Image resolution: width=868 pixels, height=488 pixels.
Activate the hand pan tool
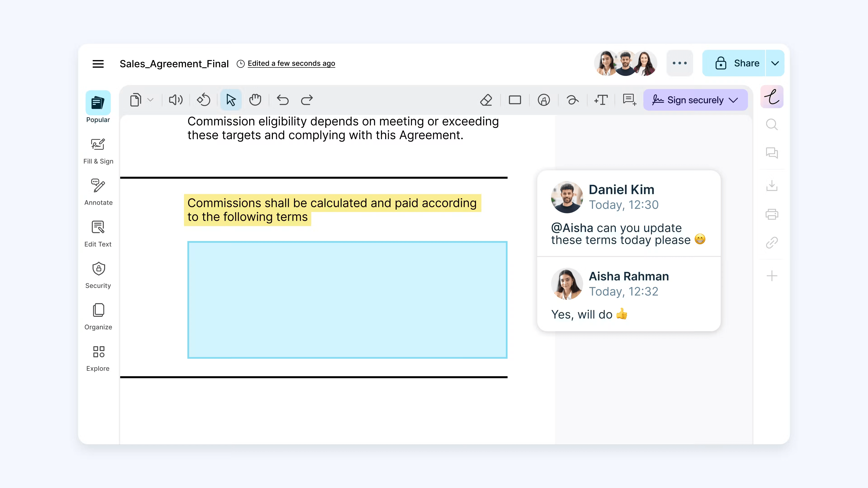[x=255, y=100]
